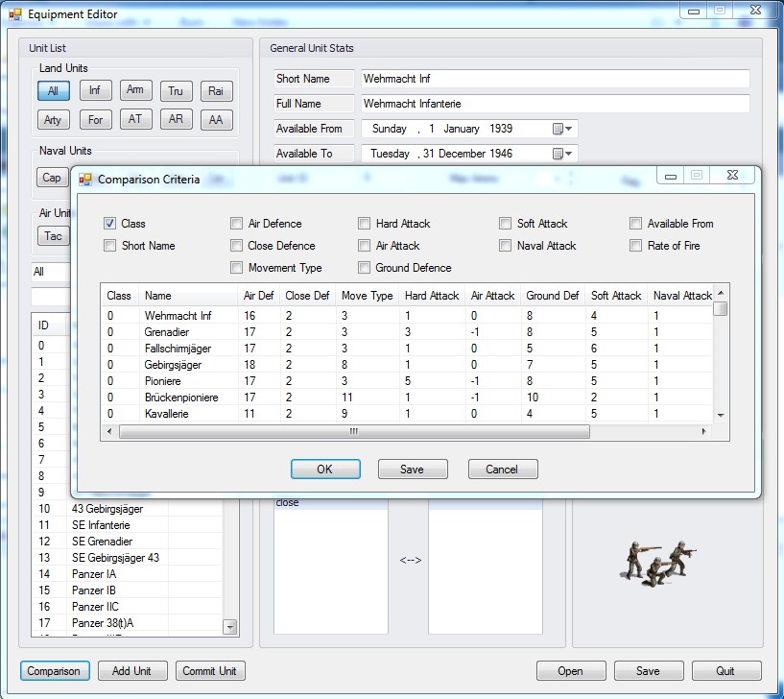Filter land units by AR

(x=176, y=119)
